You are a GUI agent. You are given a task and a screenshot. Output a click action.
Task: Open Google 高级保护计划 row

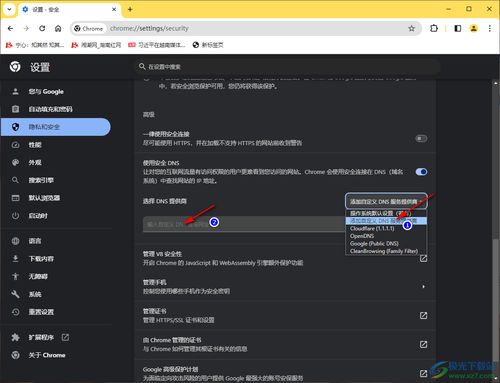(x=285, y=373)
